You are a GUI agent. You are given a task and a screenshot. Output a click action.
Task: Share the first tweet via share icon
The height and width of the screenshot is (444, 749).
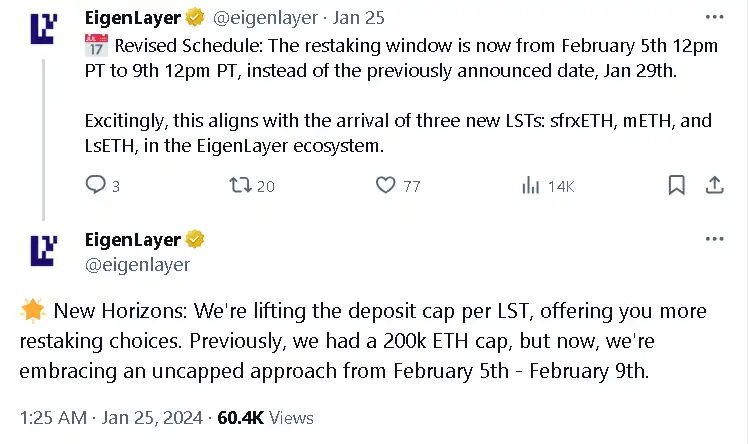tap(715, 185)
